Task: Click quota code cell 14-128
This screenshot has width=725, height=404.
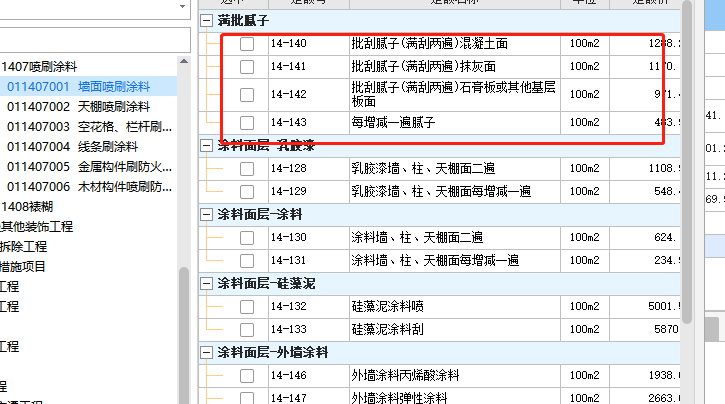Action: [309, 169]
